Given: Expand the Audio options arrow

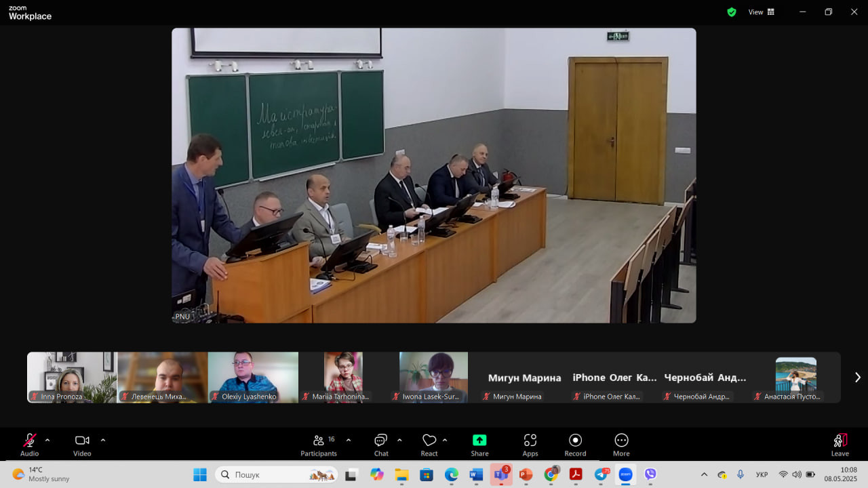Looking at the screenshot, I should pyautogui.click(x=47, y=440).
